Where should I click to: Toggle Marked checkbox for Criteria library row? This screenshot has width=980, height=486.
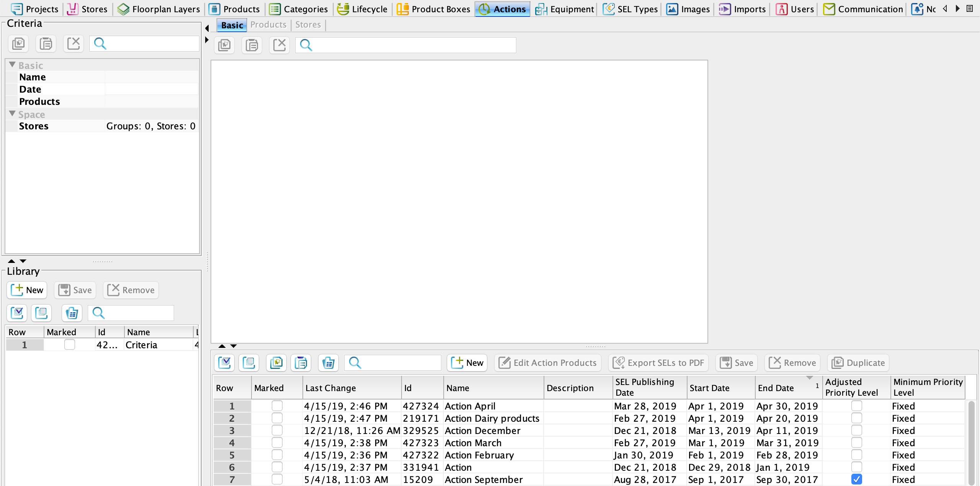pos(69,345)
